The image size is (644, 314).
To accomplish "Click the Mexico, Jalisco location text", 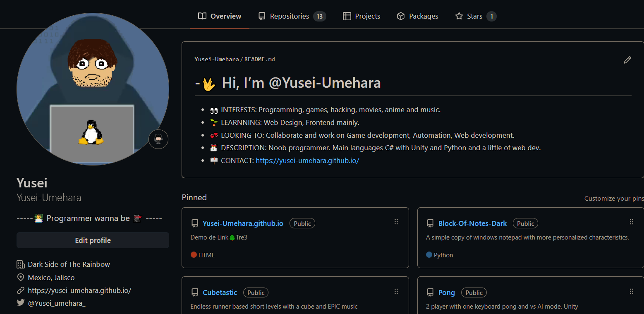I will (51, 278).
